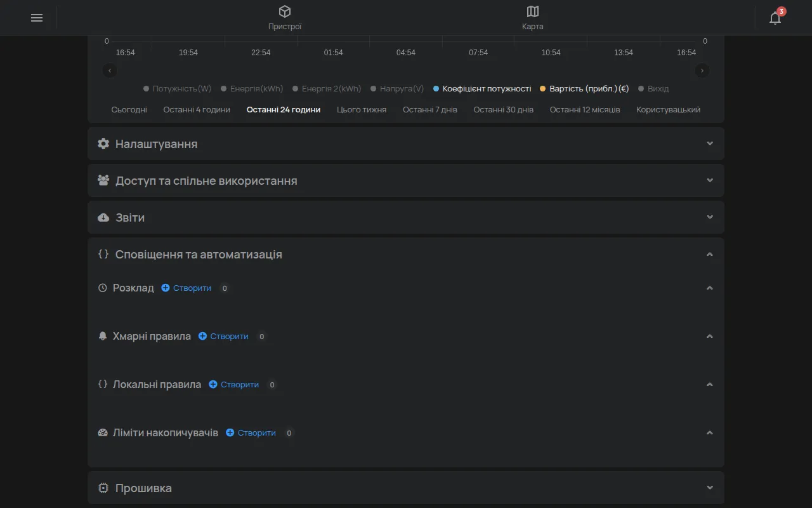This screenshot has width=812, height=508.
Task: Expand the Прошивка section chevron
Action: tap(710, 488)
